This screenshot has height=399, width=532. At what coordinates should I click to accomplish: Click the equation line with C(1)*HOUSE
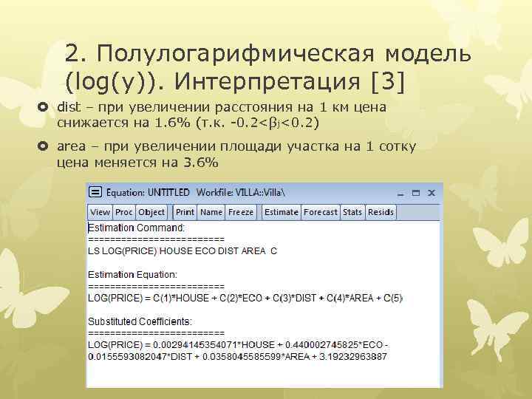coord(245,299)
